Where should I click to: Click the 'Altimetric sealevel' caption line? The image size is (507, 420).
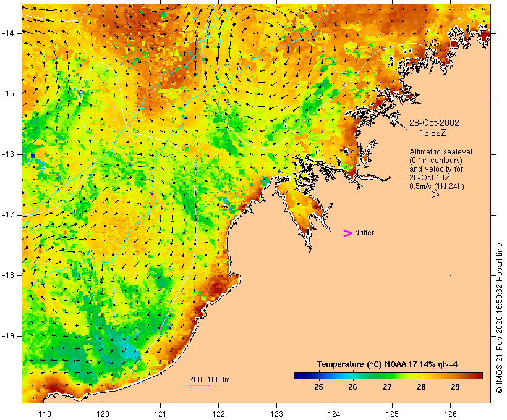tap(441, 151)
